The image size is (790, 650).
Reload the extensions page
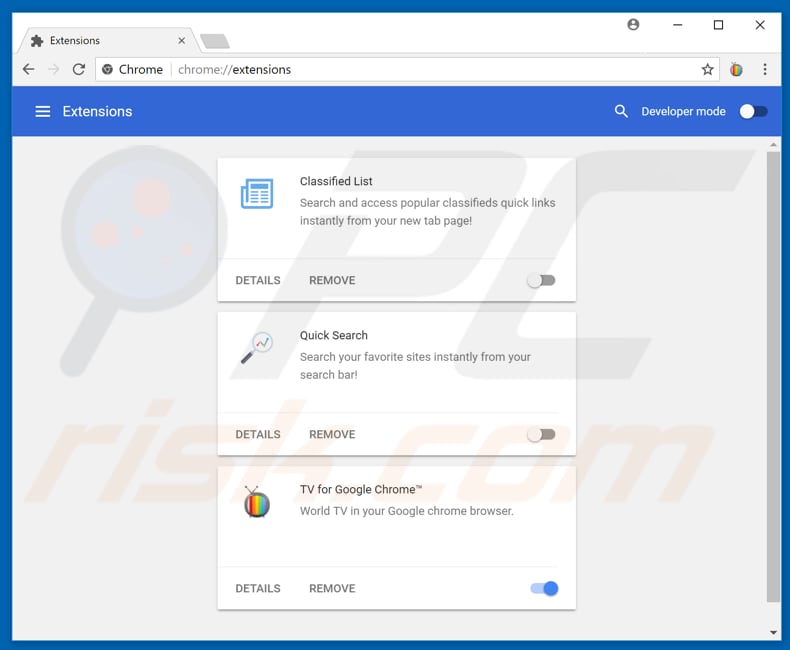(79, 69)
